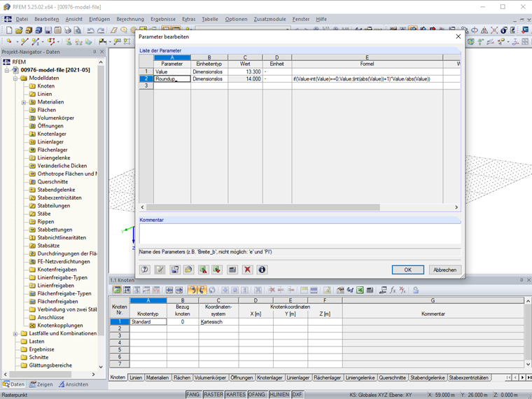Click Abbrechen in Parameter dialog
This screenshot has height=399, width=532.
point(444,269)
